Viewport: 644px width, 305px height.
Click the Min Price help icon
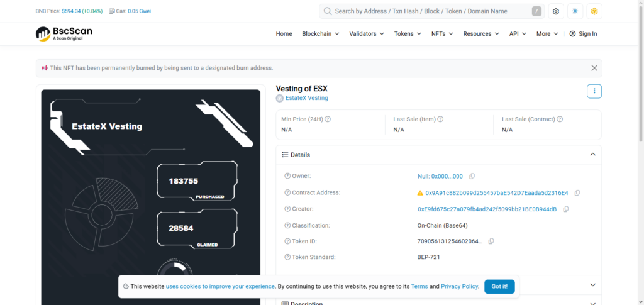click(328, 119)
